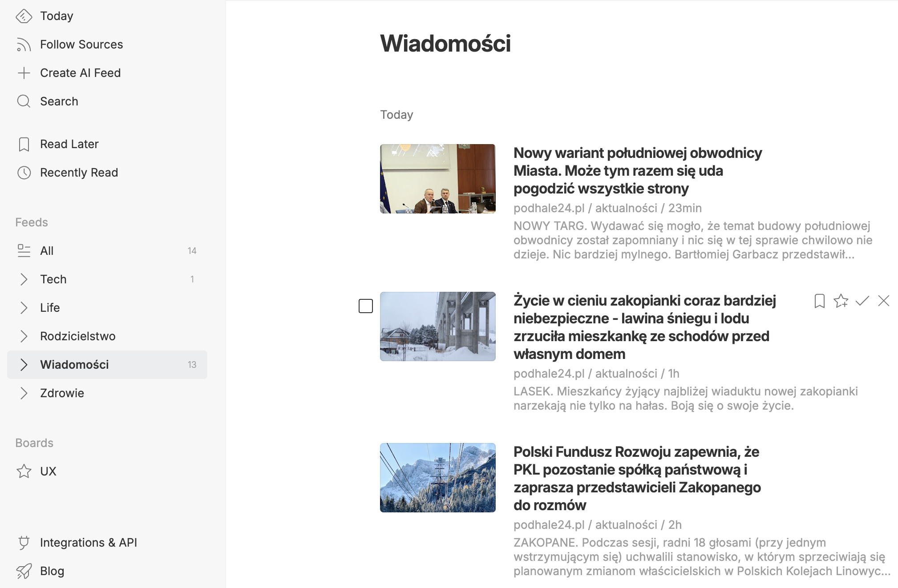Open the Today feed icon

[24, 16]
